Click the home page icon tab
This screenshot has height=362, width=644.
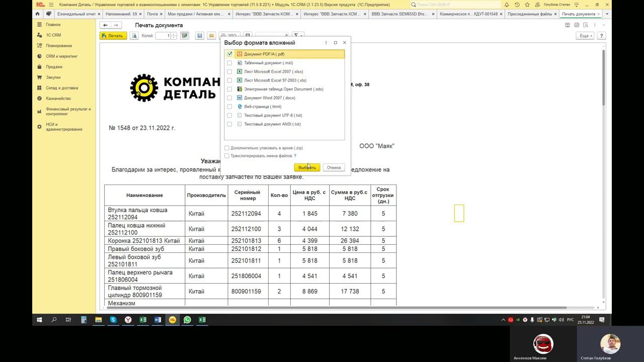coord(37,14)
